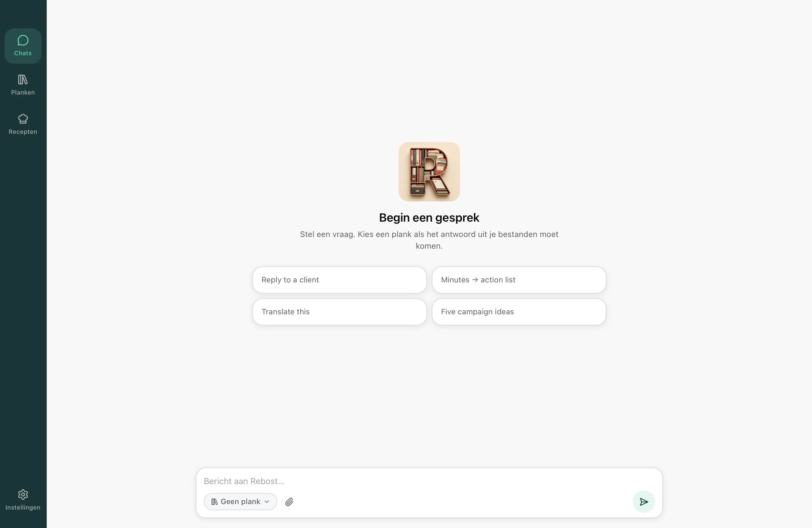Image resolution: width=812 pixels, height=528 pixels.
Task: Click the Rebost bookshelf R logo
Action: coord(429,172)
